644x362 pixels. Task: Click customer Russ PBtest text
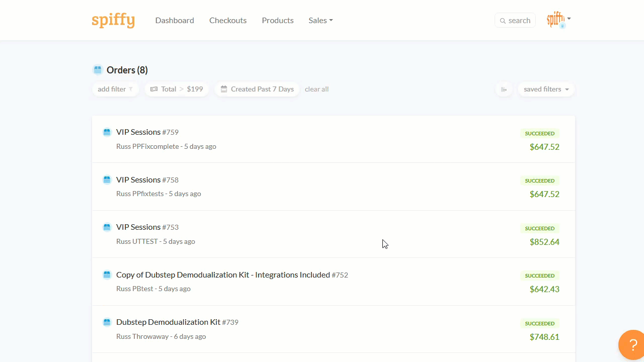[135, 289]
